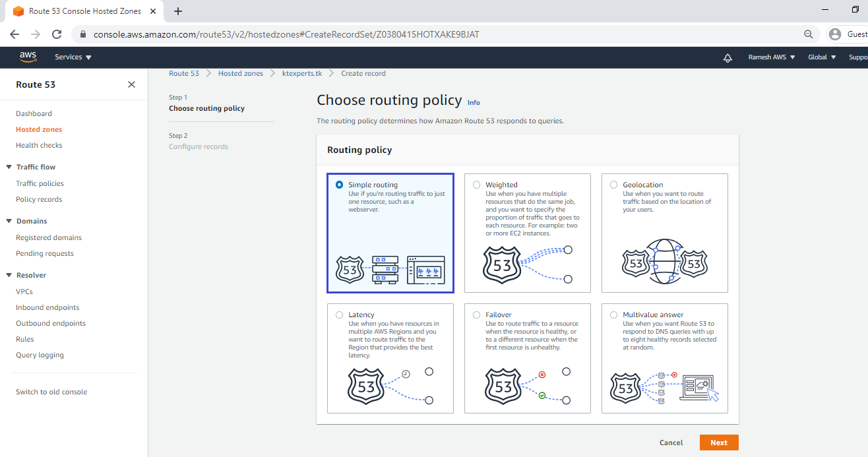Image resolution: width=868 pixels, height=457 pixels.
Task: Click the Guest profile avatar icon
Action: [835, 34]
